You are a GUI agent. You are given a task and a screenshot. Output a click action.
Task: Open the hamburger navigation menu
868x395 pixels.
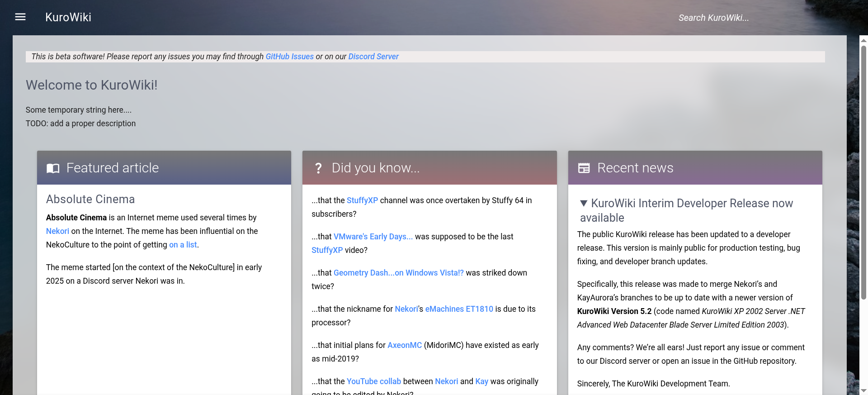[20, 17]
